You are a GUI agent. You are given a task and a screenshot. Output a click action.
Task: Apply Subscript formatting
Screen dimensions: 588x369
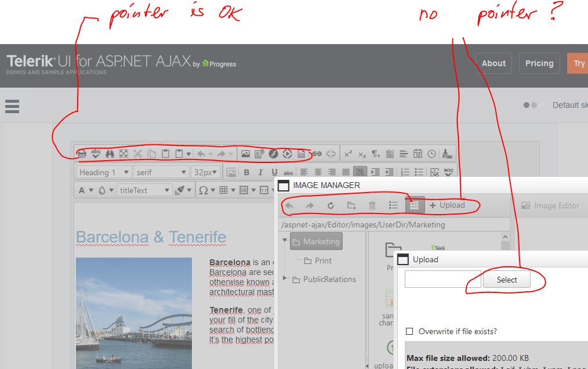coord(362,154)
